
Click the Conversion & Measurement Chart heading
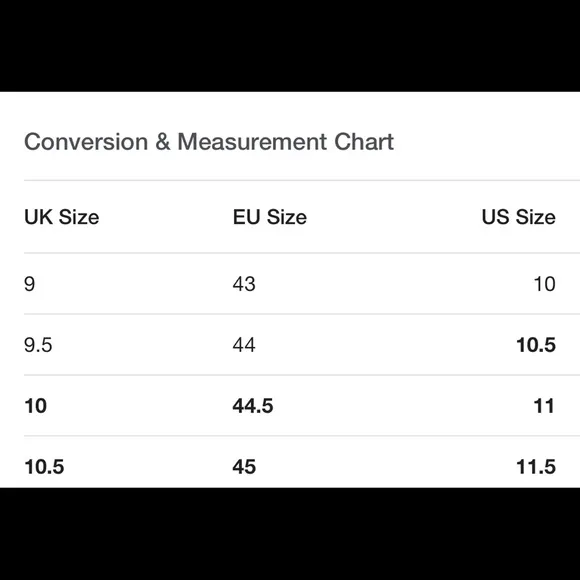(x=209, y=142)
